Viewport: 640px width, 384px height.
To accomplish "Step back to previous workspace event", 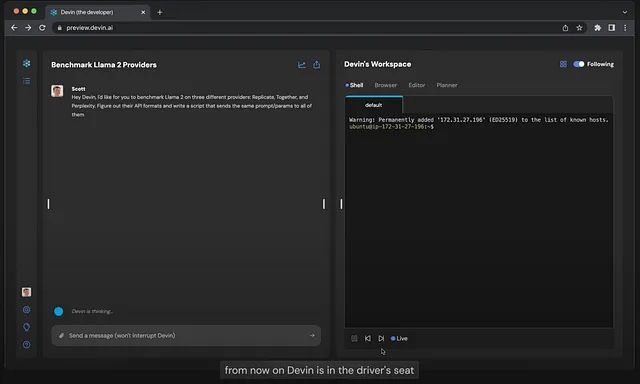I will click(368, 338).
